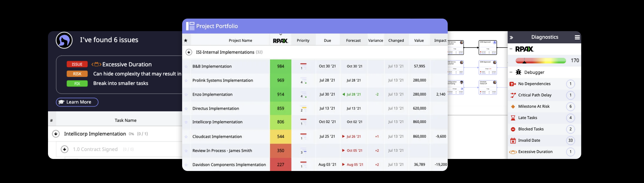Open the Diagnostics hamburger menu
644x183 pixels.
pyautogui.click(x=577, y=37)
